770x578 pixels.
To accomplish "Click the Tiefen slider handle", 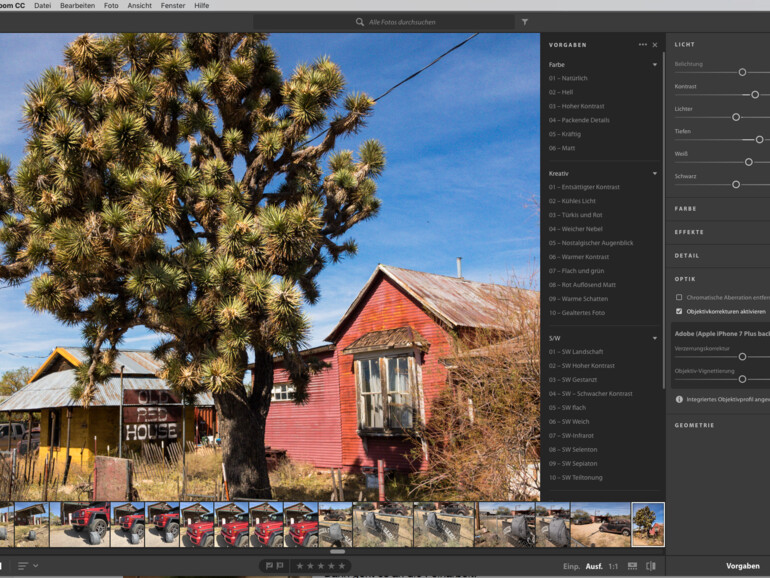I will 759,140.
